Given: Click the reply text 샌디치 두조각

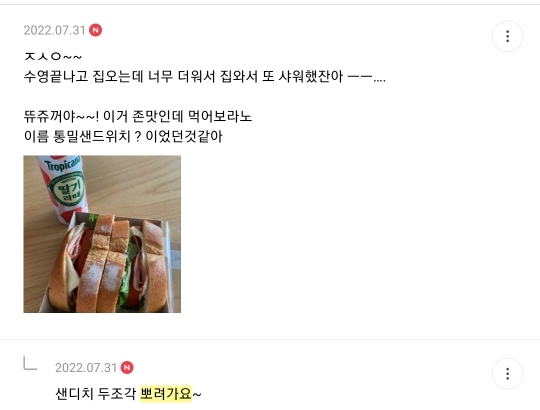Looking at the screenshot, I should (x=95, y=393).
